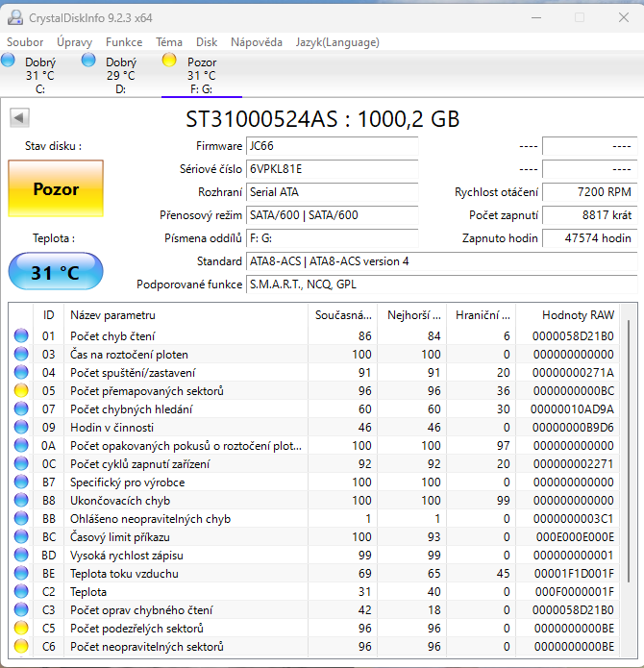The width and height of the screenshot is (644, 668).
Task: Select the blue status orb for drive C:
Action: click(x=9, y=61)
